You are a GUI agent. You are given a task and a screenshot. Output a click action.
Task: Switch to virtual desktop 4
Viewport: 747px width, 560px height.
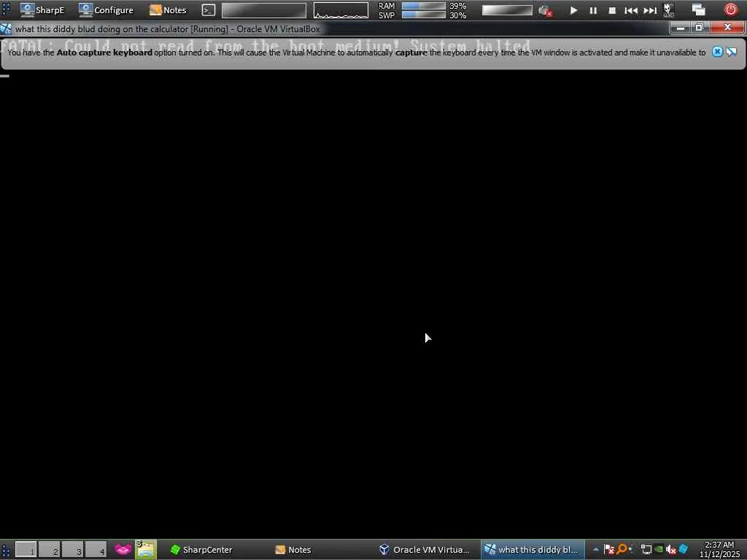[96, 549]
